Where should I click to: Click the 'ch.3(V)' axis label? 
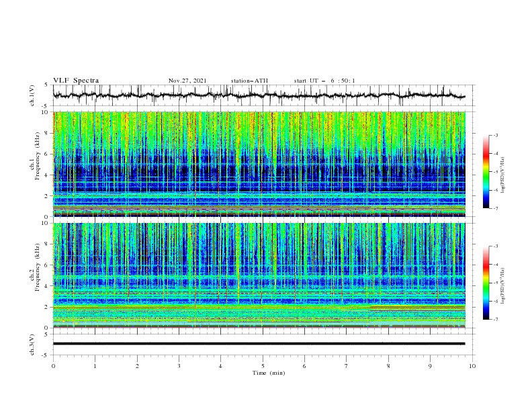pos(32,345)
